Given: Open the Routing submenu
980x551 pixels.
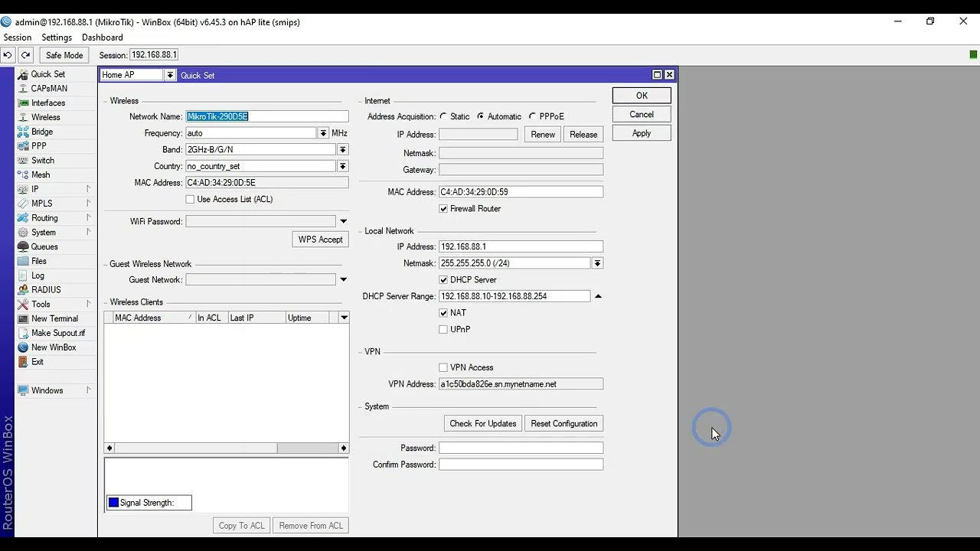Looking at the screenshot, I should point(44,218).
